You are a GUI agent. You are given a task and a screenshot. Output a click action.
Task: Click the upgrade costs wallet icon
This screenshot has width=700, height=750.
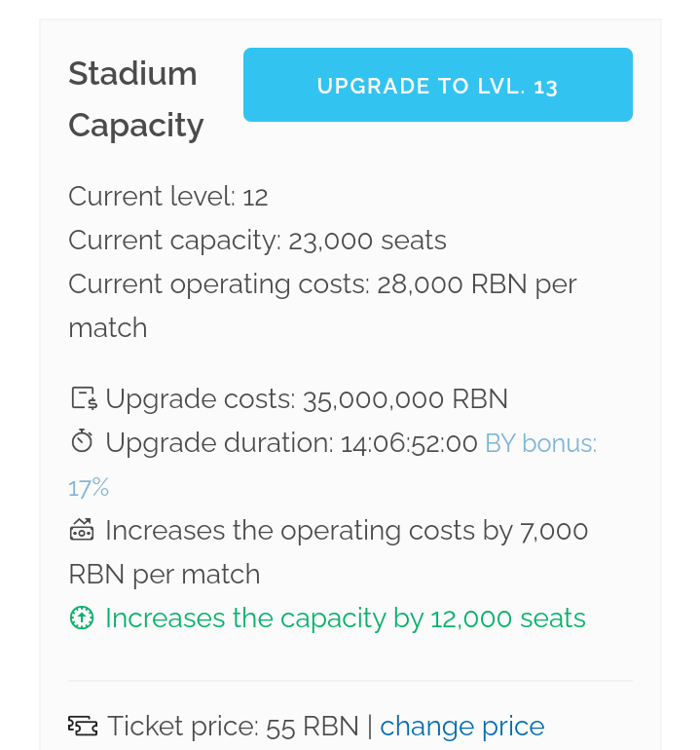pyautogui.click(x=84, y=398)
